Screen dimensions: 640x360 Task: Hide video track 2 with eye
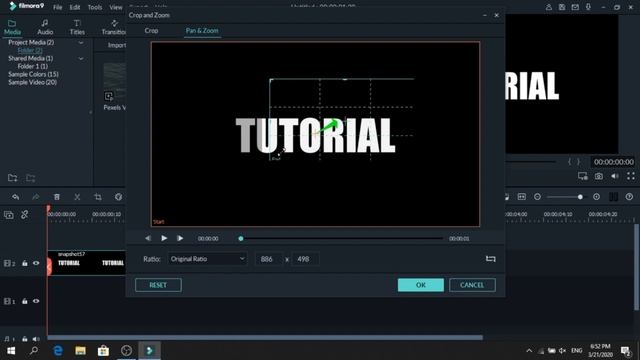[36, 263]
